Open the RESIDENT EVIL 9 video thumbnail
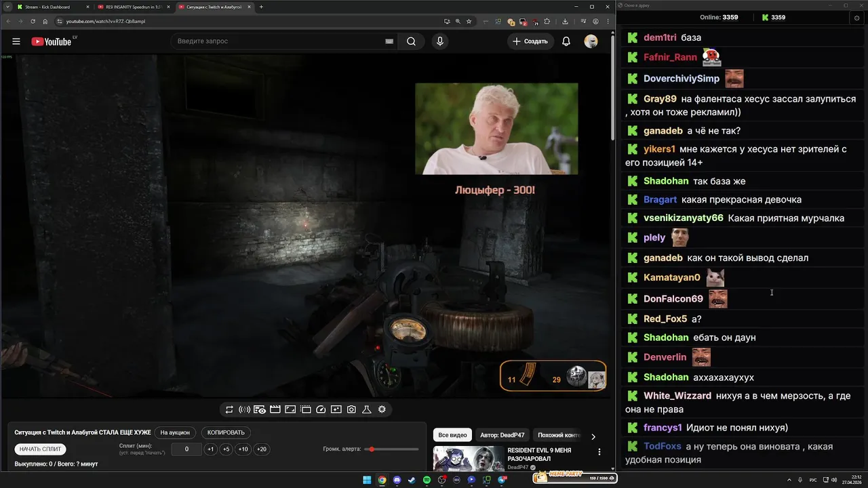 467,458
